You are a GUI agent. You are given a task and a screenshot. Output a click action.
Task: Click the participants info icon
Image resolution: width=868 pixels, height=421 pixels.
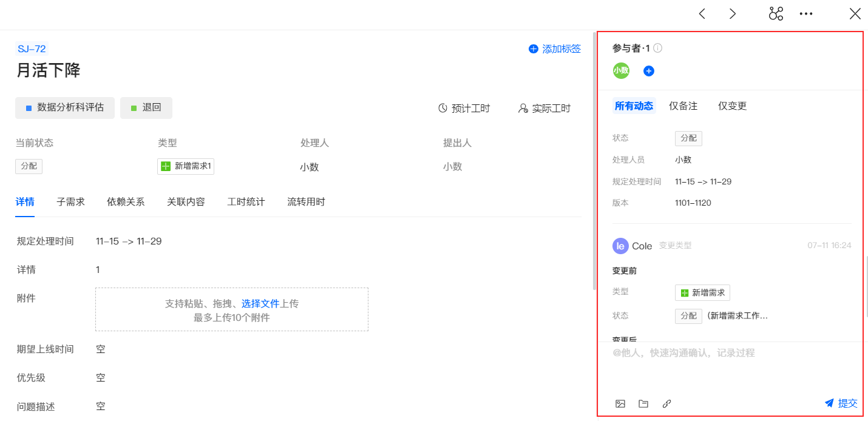657,49
